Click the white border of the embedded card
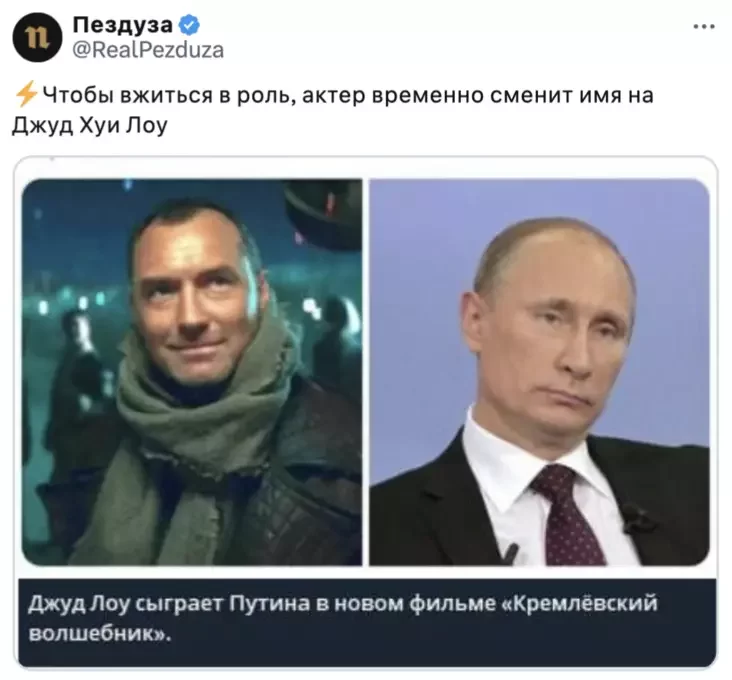 tap(366, 168)
